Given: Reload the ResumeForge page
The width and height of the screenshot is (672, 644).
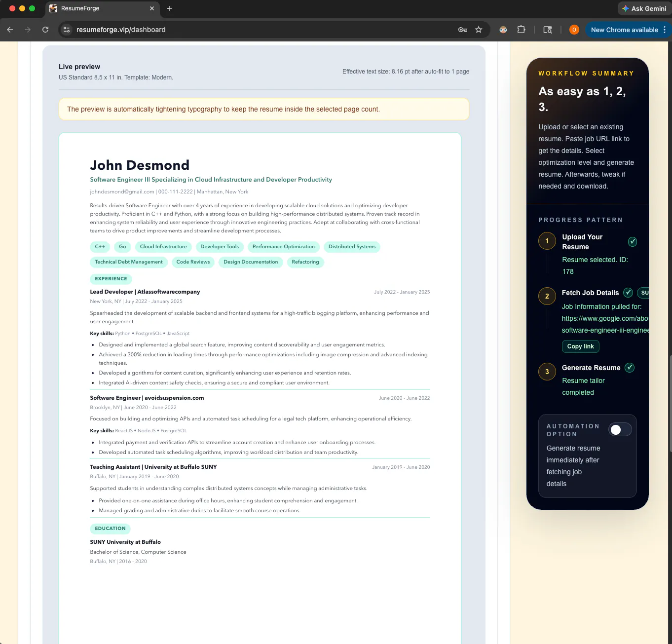Looking at the screenshot, I should coord(45,30).
